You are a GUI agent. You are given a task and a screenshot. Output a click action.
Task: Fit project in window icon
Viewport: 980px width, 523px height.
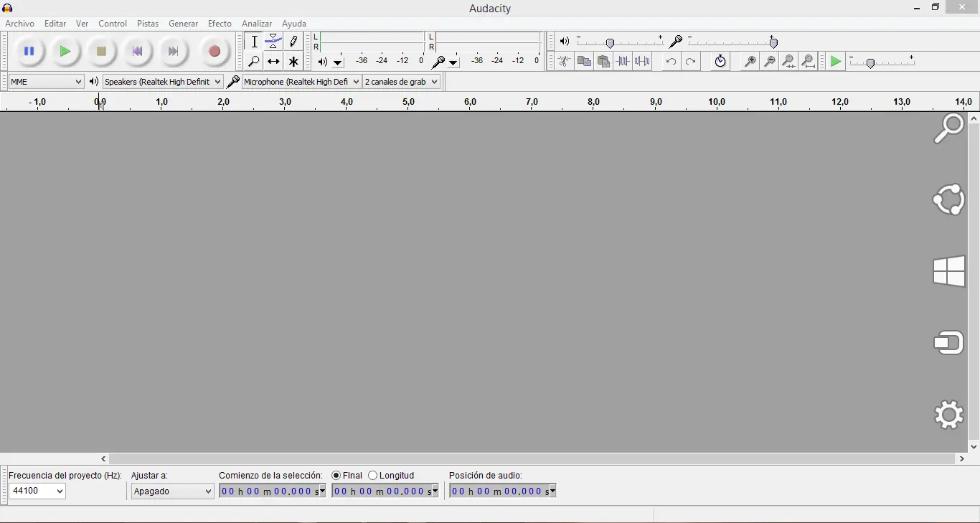pos(809,62)
